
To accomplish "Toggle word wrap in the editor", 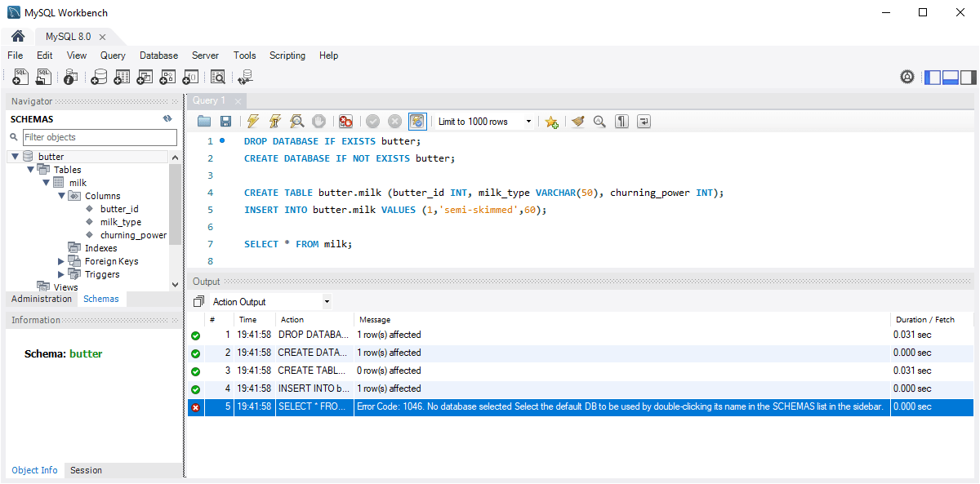I will pos(644,121).
